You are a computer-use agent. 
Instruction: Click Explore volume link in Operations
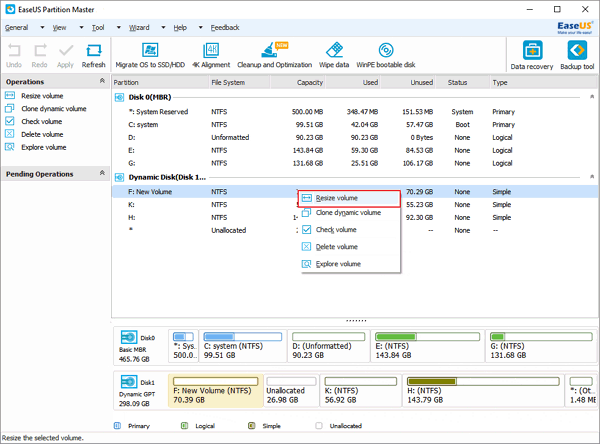click(x=44, y=147)
